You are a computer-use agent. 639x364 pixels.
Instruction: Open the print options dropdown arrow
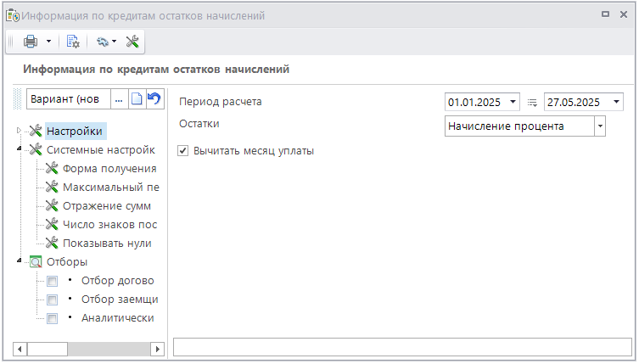(48, 41)
